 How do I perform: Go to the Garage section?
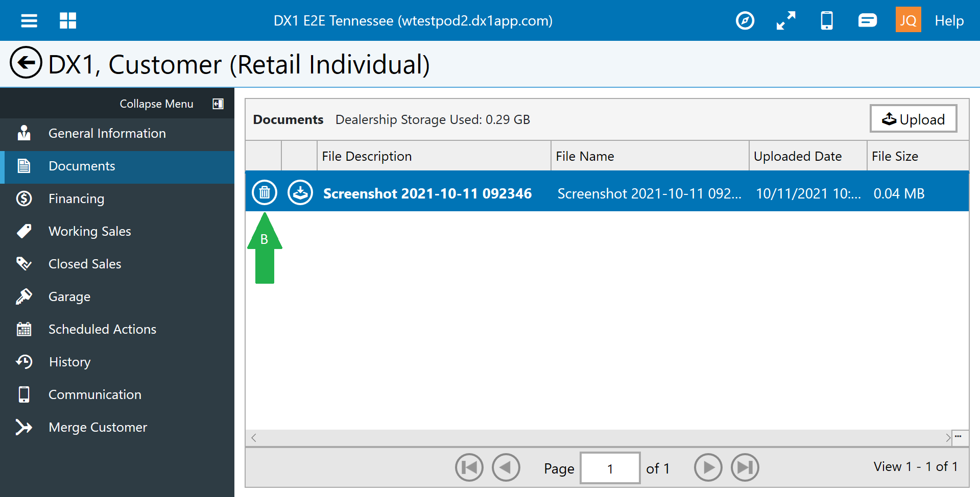coord(117,297)
